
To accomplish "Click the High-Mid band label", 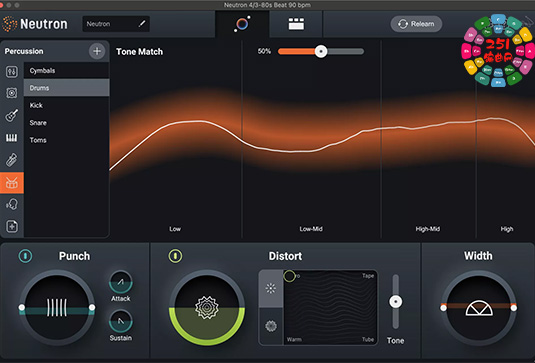I will click(x=428, y=229).
